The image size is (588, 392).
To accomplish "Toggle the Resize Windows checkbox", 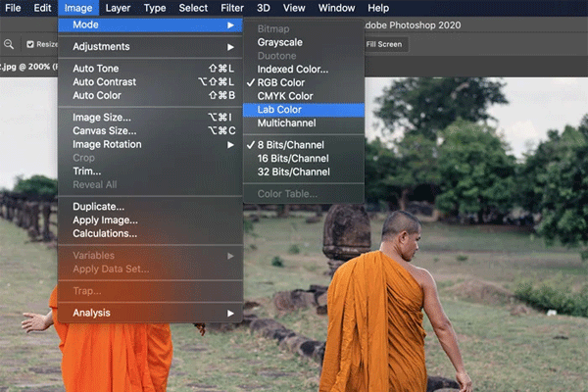I will tap(30, 44).
